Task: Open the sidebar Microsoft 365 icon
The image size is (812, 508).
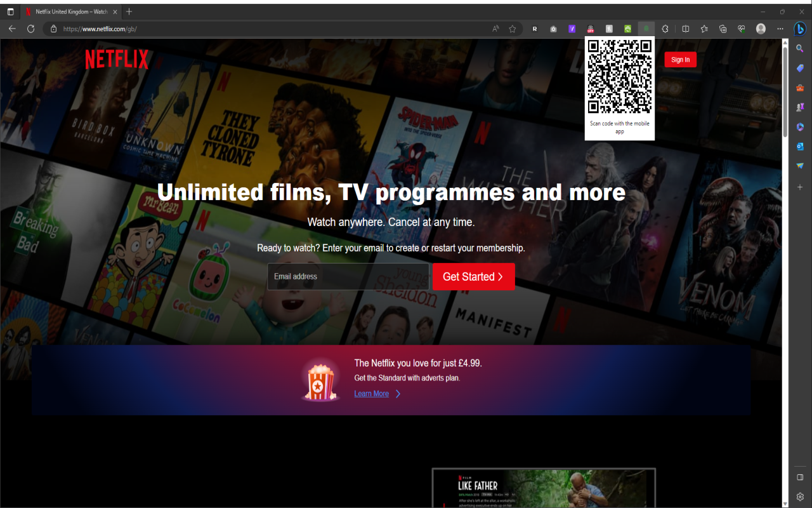Action: coord(800,127)
